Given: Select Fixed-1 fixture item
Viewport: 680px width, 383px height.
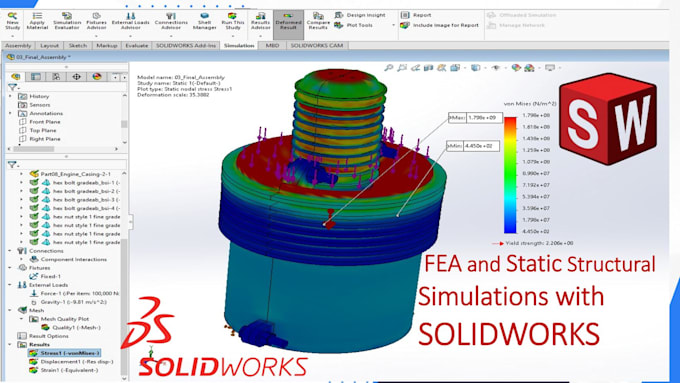Looking at the screenshot, I should click(x=45, y=276).
